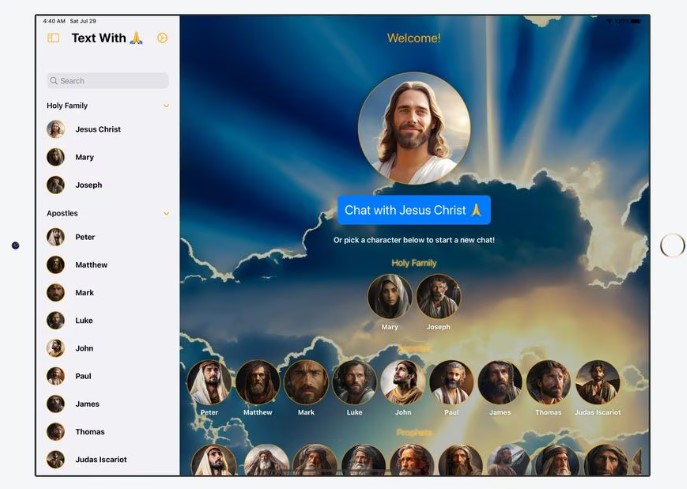This screenshot has height=489, width=687.
Task: Select Matthew from the sidebar list
Action: (x=91, y=265)
